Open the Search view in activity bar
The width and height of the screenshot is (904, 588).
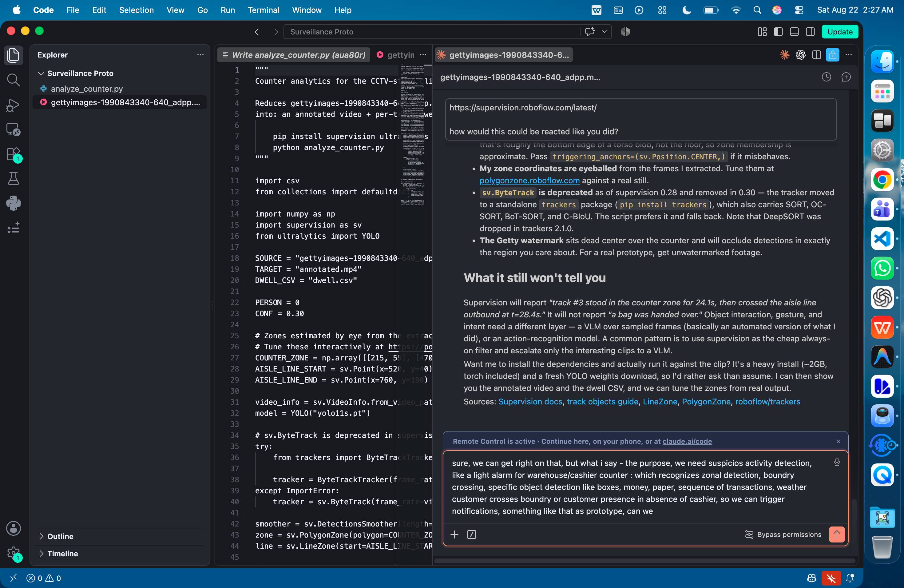click(x=13, y=80)
